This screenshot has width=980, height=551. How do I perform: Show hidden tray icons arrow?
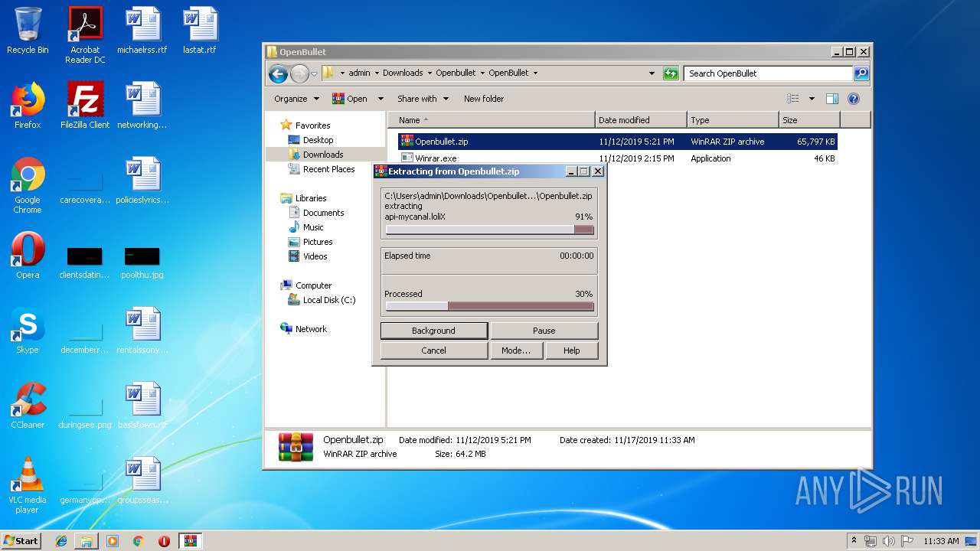[854, 541]
